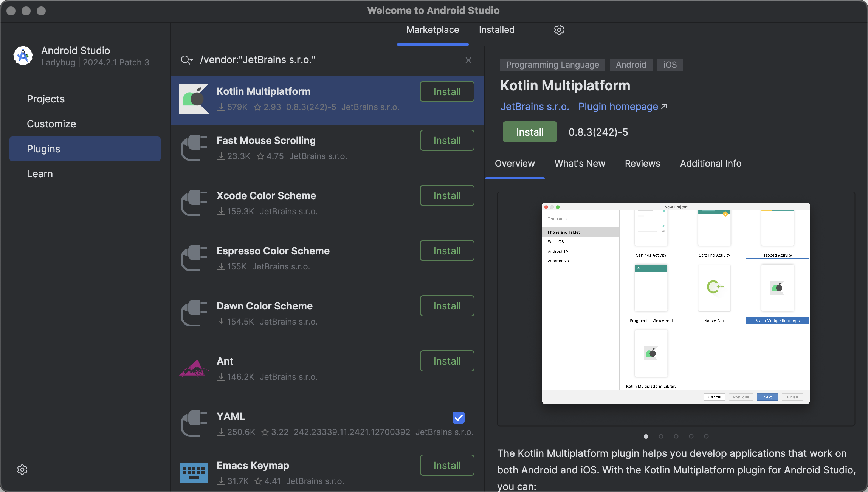Click the iOS tag
This screenshot has height=492, width=868.
point(670,65)
